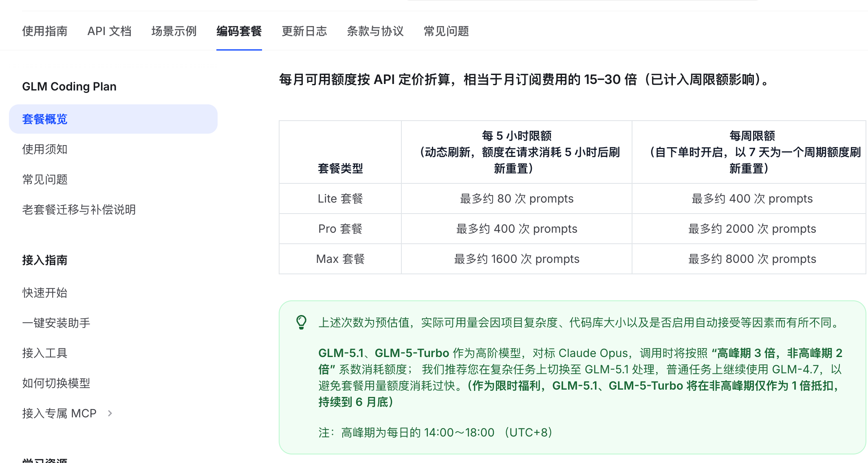Expand the chevron beside 接入专属 MCP
Image resolution: width=868 pixels, height=463 pixels.
click(110, 413)
